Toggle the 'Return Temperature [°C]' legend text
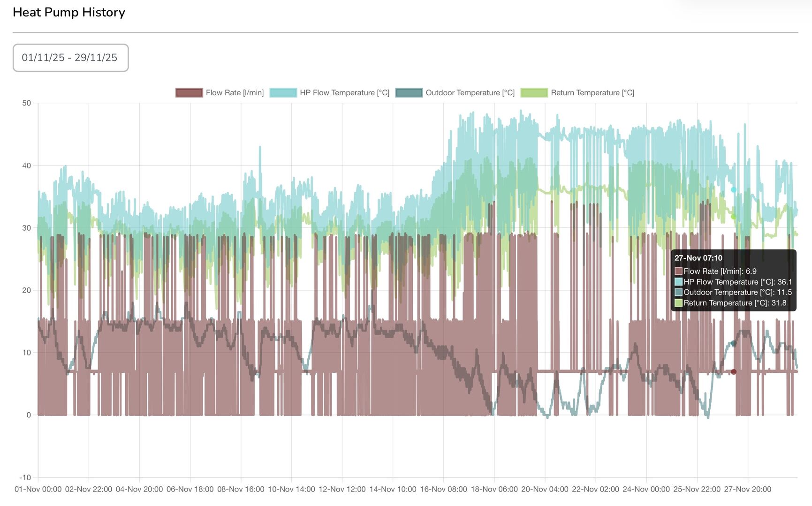 (592, 93)
